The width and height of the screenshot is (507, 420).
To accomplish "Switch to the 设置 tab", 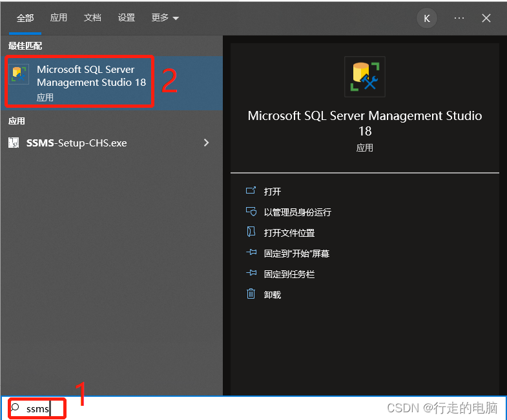I will [x=126, y=17].
